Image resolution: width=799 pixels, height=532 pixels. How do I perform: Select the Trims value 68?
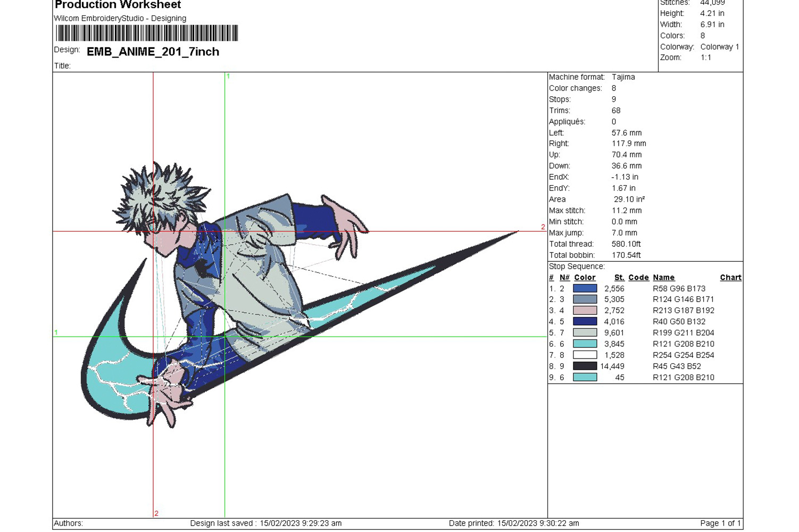click(616, 111)
